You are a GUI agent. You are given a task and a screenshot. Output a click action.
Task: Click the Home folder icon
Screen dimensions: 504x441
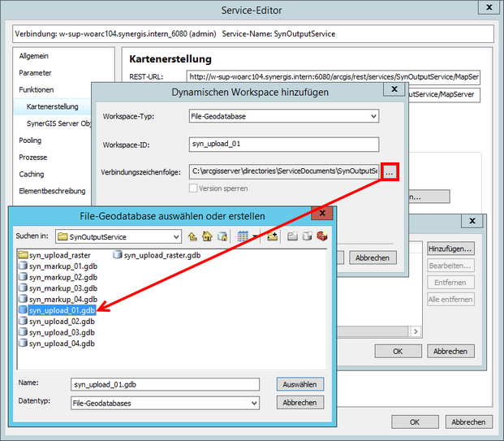(x=207, y=236)
